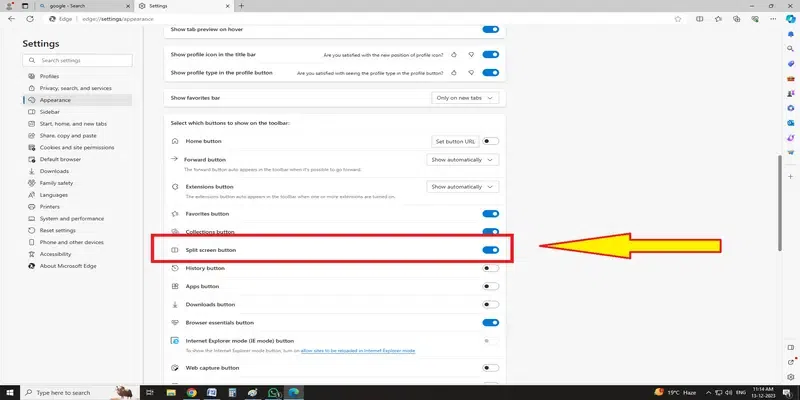Disable the Favorites button toggle
This screenshot has height=400, width=800.
pos(490,214)
